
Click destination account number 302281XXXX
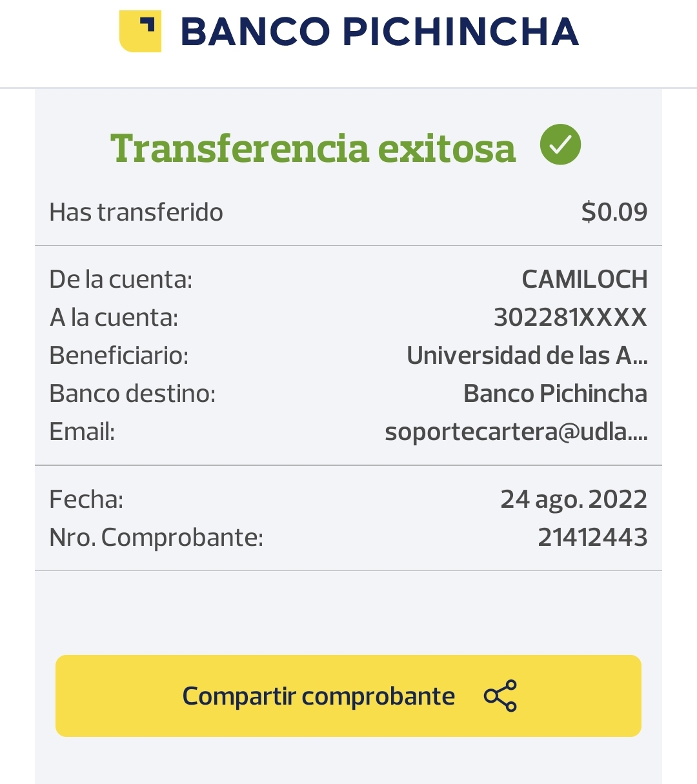click(570, 317)
